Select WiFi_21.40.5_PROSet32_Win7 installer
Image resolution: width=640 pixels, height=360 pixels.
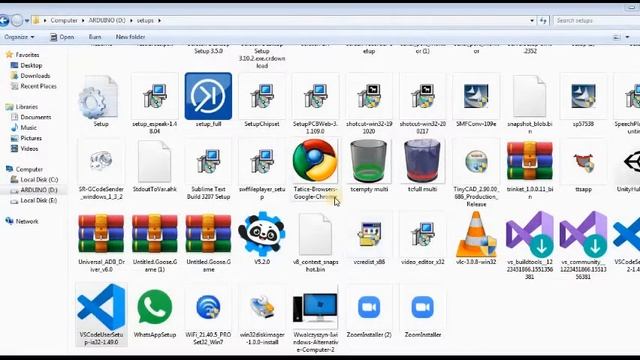[x=208, y=307]
